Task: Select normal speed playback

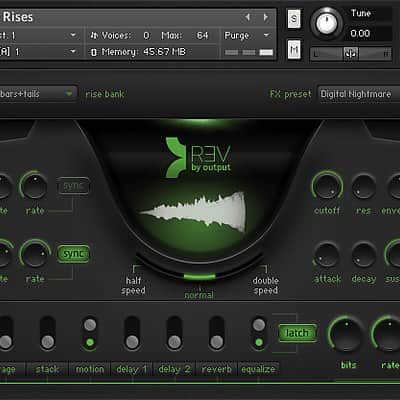Action: [x=199, y=295]
